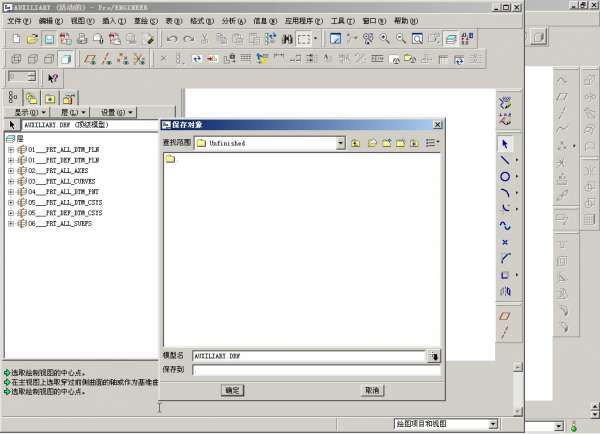Click the model select arrow beside model name

pyautogui.click(x=434, y=356)
